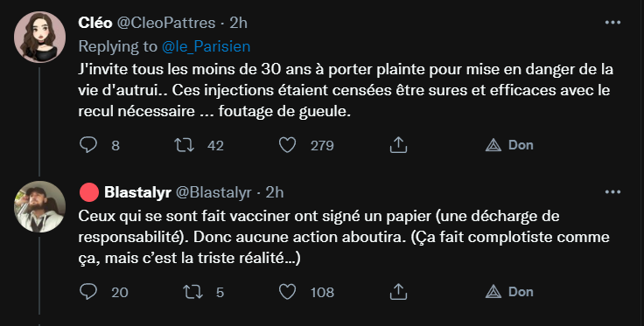644x326 pixels.
Task: Like Cléo's tweet with 279 likes
Action: click(288, 145)
